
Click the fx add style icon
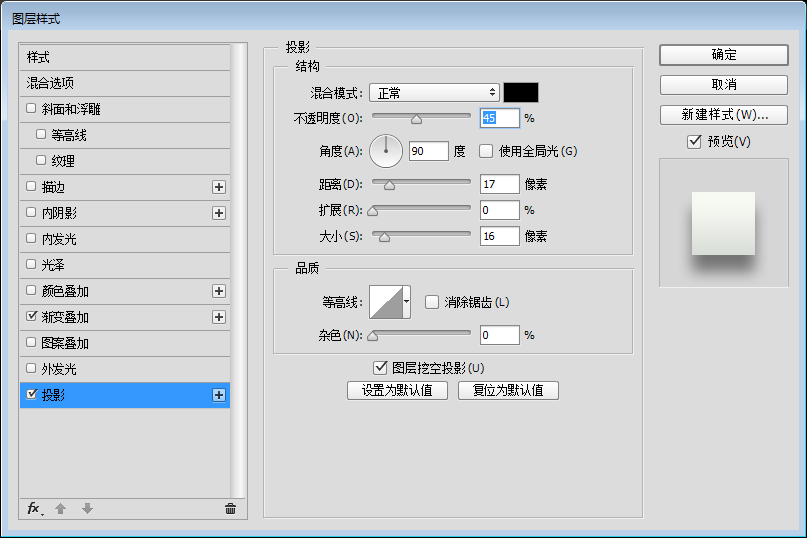pos(33,508)
